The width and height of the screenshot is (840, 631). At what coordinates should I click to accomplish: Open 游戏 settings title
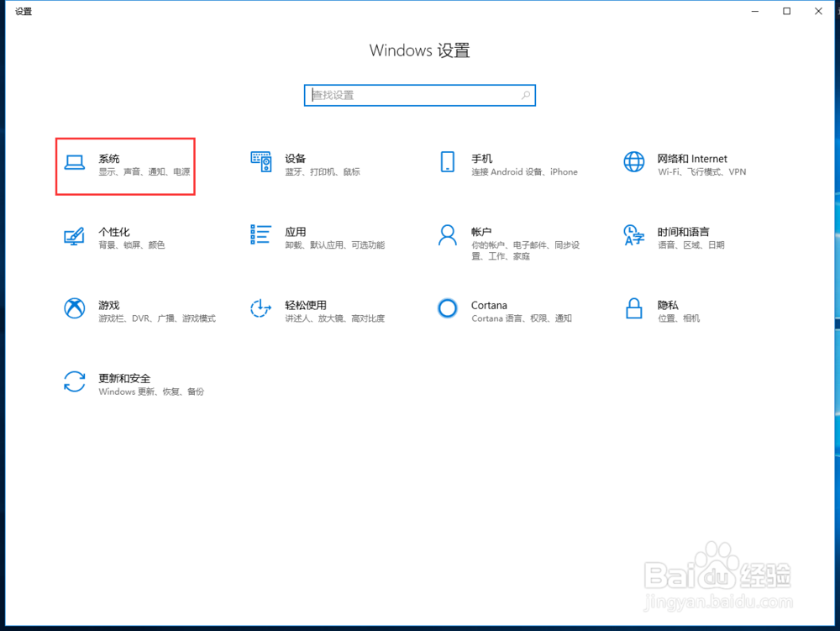coord(108,305)
